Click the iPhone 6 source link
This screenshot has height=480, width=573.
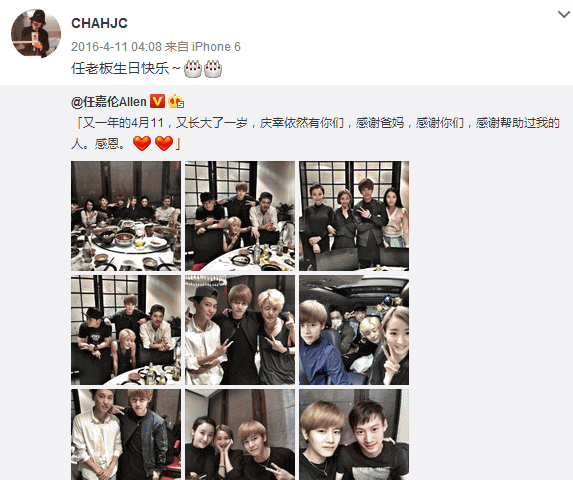(x=216, y=47)
